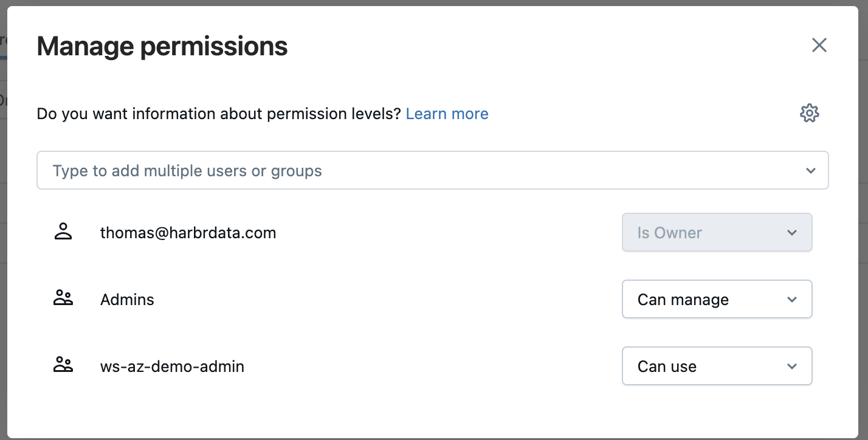This screenshot has width=868, height=440.
Task: Click the Manage permissions heading
Action: click(162, 46)
